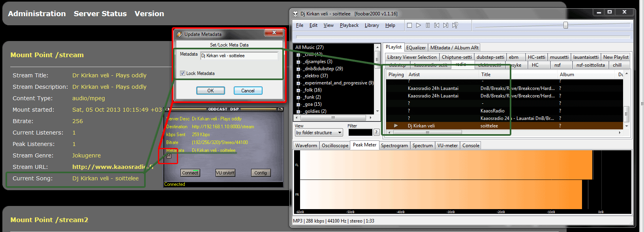Expand the _elektro (37) tree node
This screenshot has height=232, width=644.
(299, 76)
